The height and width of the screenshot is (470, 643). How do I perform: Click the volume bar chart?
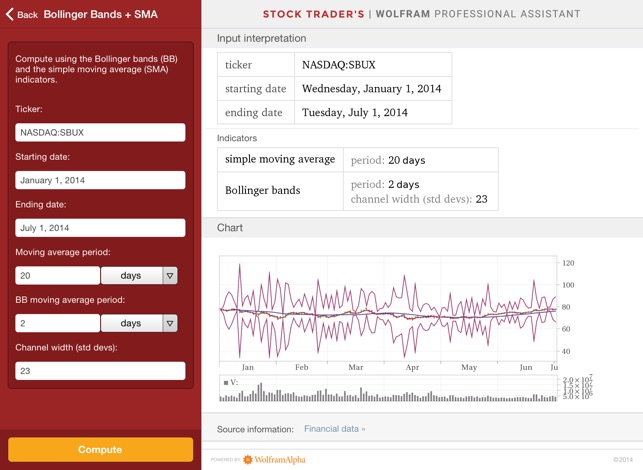388,388
